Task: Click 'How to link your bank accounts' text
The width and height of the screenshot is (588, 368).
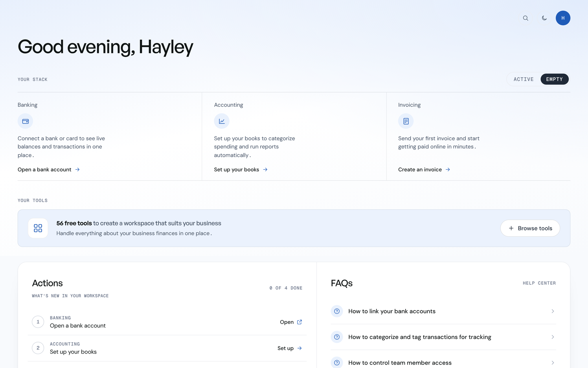Action: (x=392, y=311)
